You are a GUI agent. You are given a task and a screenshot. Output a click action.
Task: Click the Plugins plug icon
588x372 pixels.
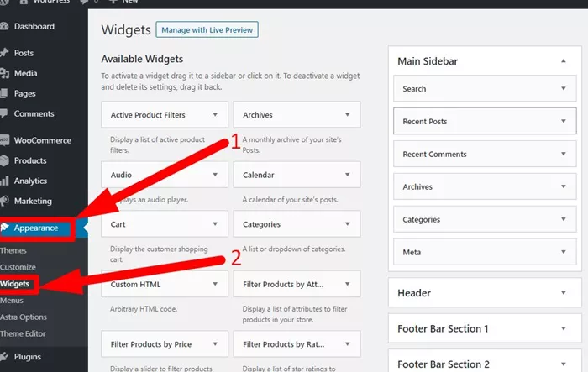point(4,356)
